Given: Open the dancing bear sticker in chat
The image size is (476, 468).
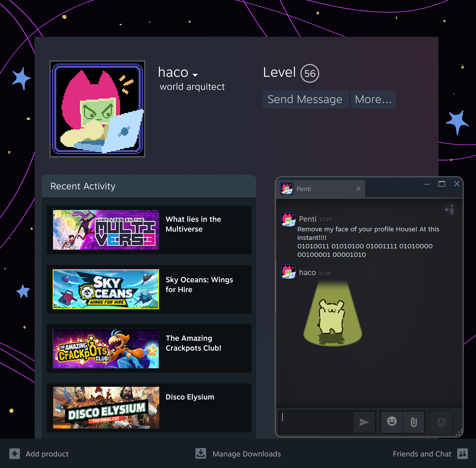Looking at the screenshot, I should click(x=333, y=313).
